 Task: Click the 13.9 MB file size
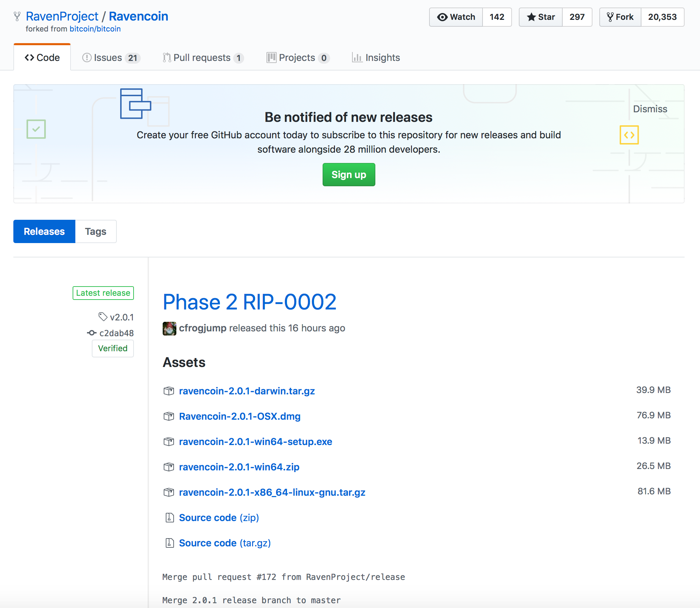coord(654,441)
